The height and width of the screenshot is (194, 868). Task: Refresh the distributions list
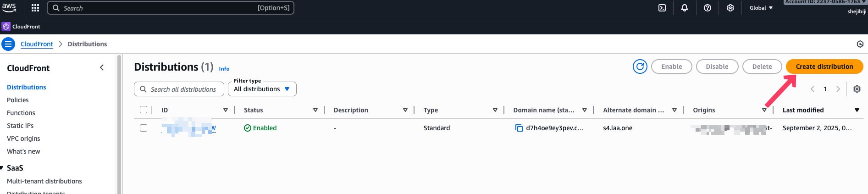tap(640, 67)
